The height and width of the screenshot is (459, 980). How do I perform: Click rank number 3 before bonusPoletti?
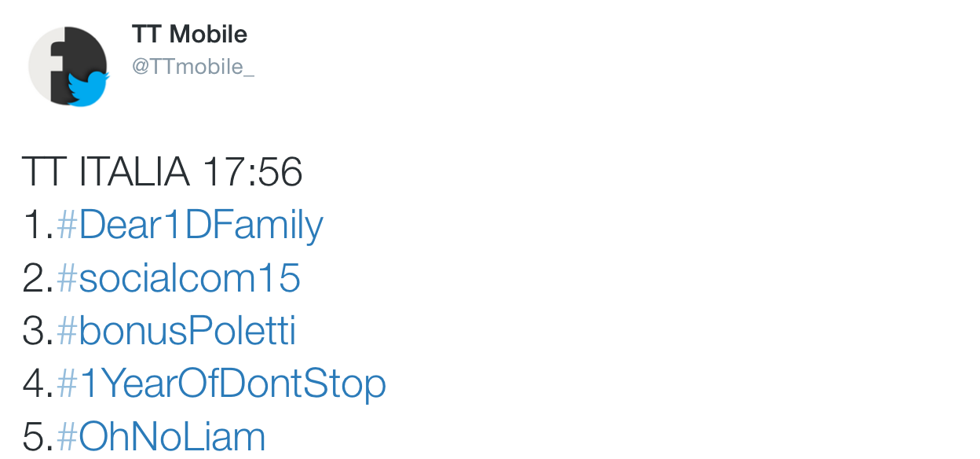click(35, 331)
